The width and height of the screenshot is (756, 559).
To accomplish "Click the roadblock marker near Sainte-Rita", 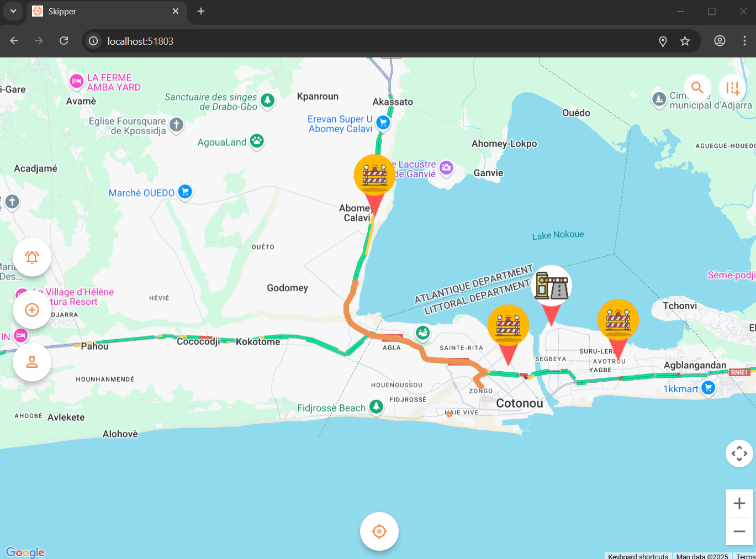I will click(508, 326).
